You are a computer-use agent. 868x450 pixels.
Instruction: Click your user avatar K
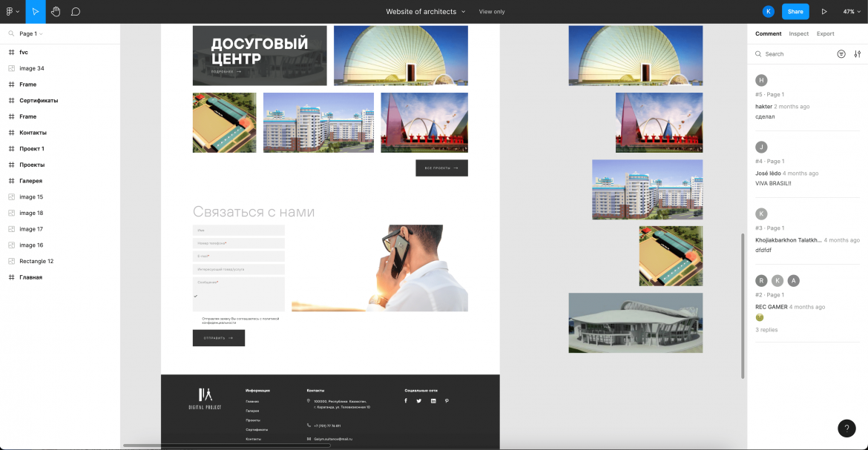[x=768, y=11]
